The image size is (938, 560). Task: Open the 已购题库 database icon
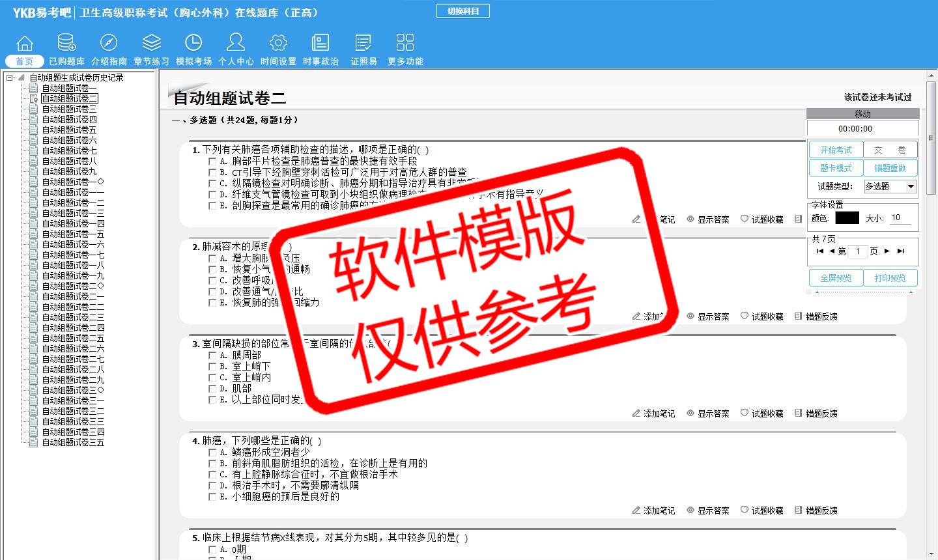(66, 44)
